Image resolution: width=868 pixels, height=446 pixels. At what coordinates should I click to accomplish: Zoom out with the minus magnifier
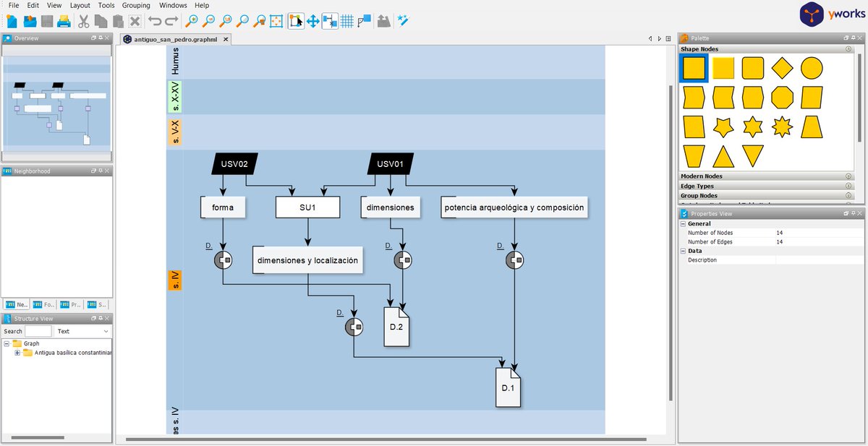click(x=208, y=21)
